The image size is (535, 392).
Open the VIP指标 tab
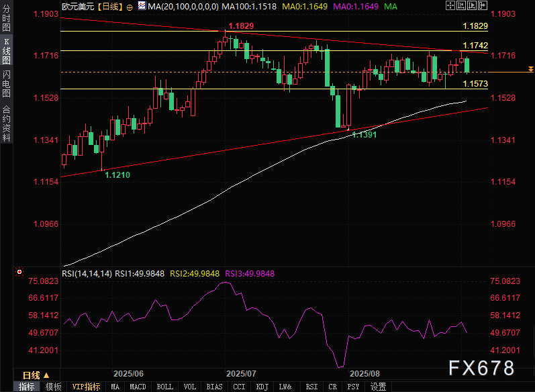(x=85, y=387)
